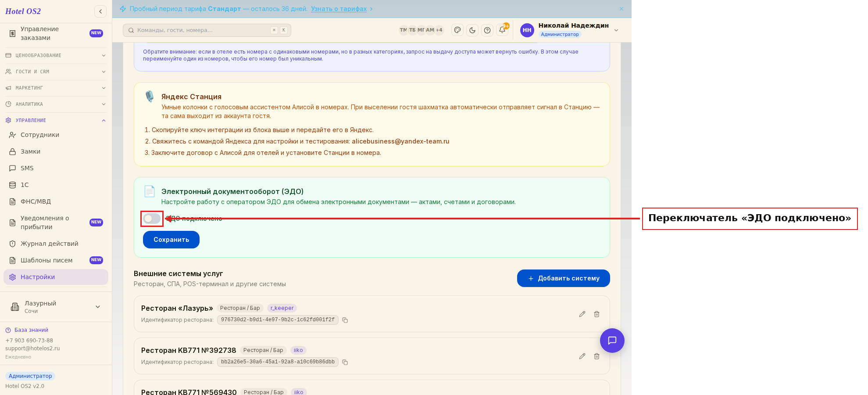Image resolution: width=868 pixels, height=395 pixels.
Task: Go to Сотрудники
Action: (56, 135)
